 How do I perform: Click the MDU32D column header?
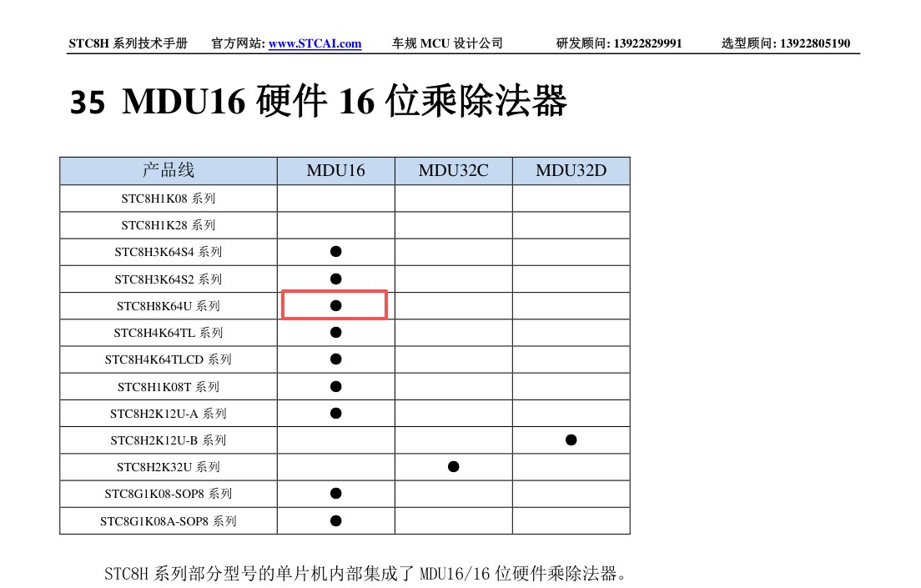pos(571,170)
